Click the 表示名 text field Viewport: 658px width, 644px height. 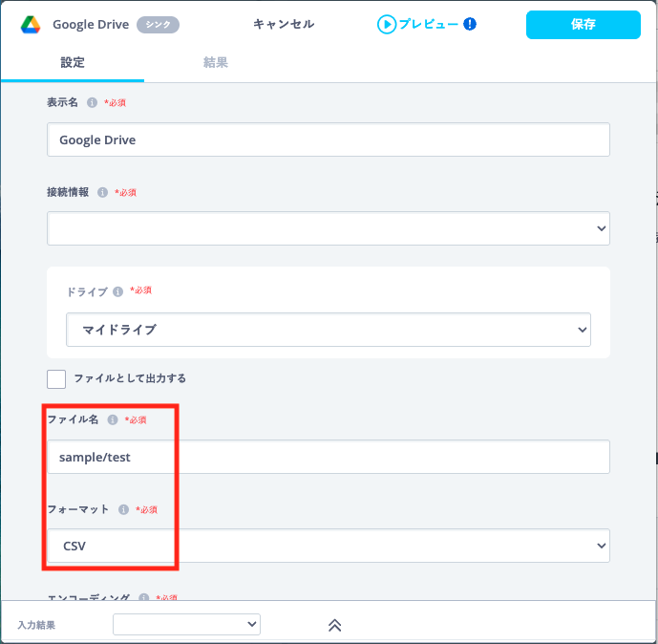tap(329, 140)
